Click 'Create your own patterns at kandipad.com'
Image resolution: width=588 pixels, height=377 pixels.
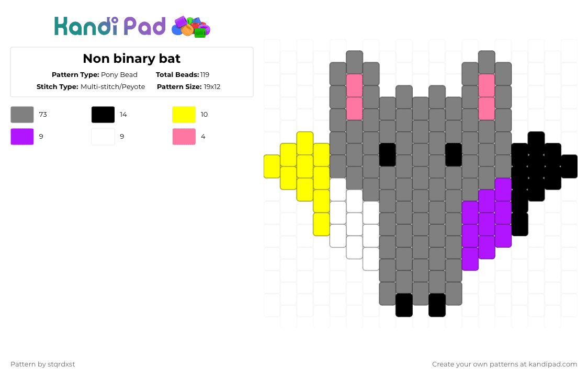pos(504,364)
